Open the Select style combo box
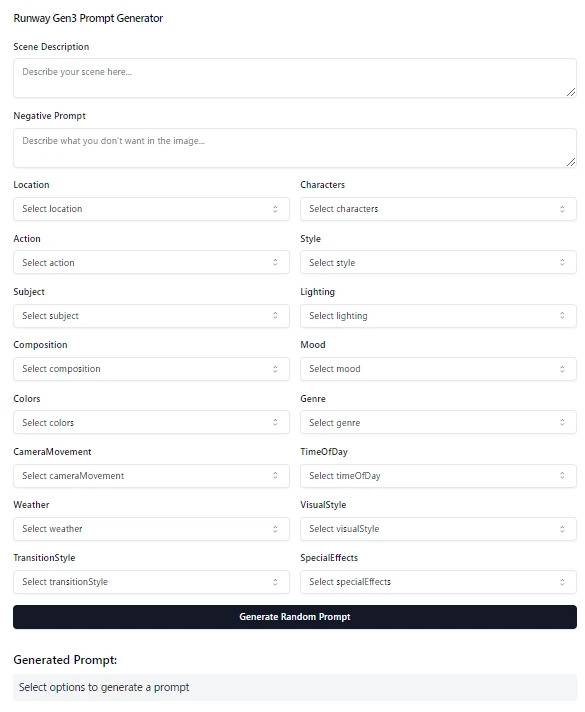The width and height of the screenshot is (585, 712). 438,262
